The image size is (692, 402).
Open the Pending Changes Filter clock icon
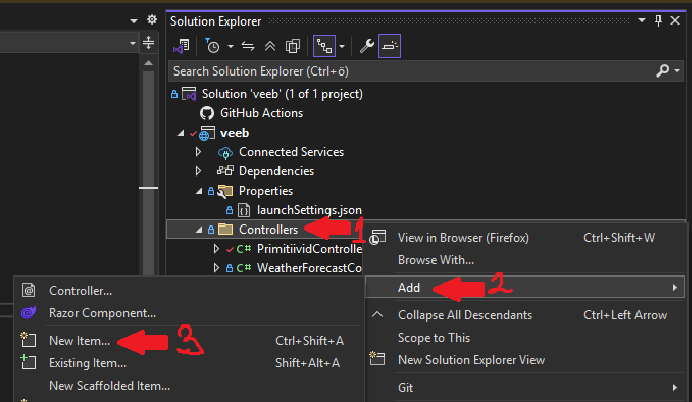pos(213,46)
